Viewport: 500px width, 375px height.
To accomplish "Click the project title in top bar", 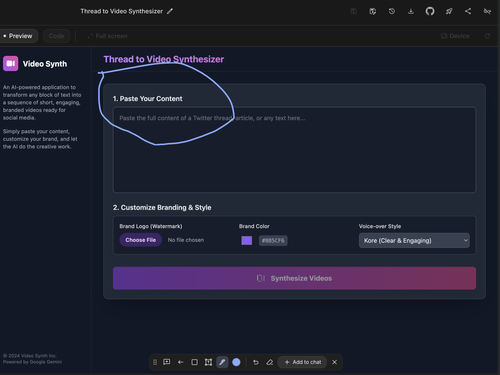I will (x=122, y=11).
